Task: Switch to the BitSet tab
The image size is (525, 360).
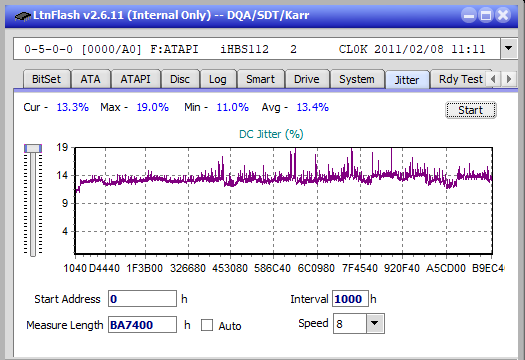Action: point(47,79)
